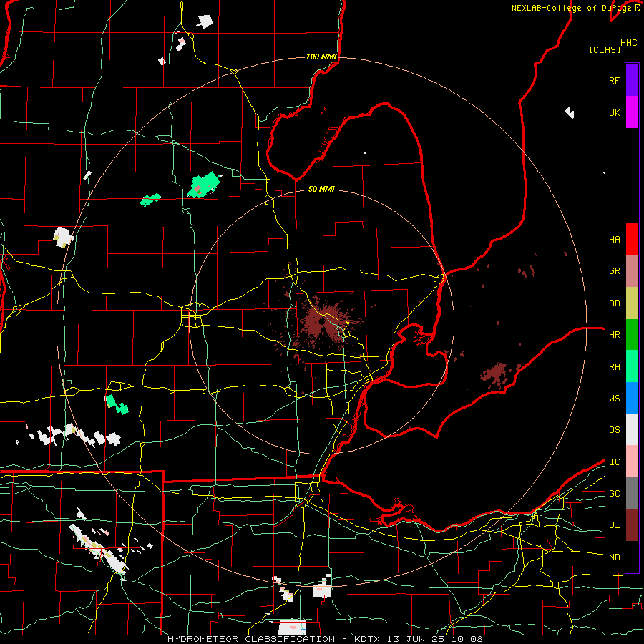This screenshot has width=644, height=644.
Task: Click the RA light green swatch
Action: click(x=632, y=366)
